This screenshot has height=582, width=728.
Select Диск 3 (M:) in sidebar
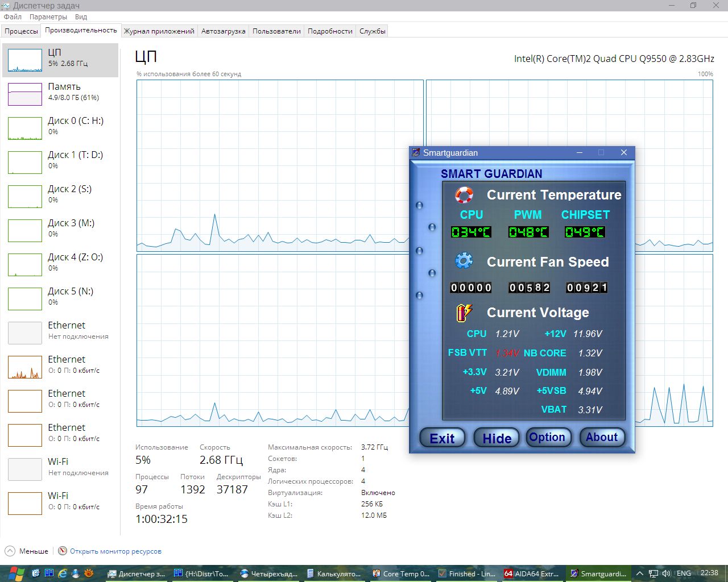60,231
